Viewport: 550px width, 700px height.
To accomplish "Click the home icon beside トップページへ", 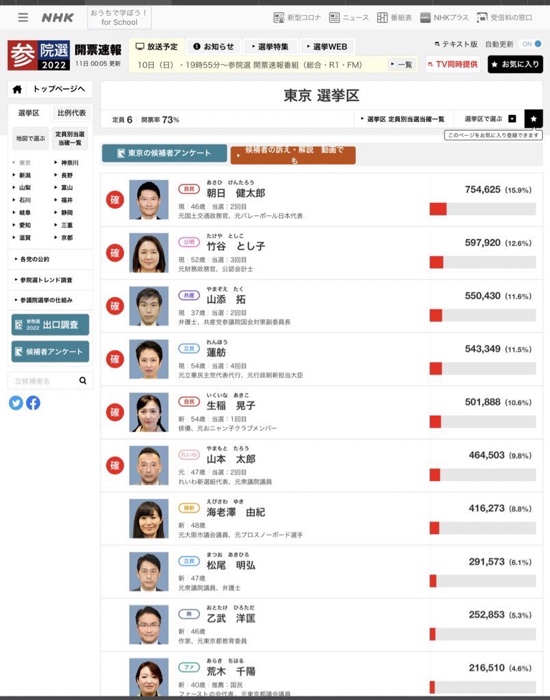I will coord(17,89).
